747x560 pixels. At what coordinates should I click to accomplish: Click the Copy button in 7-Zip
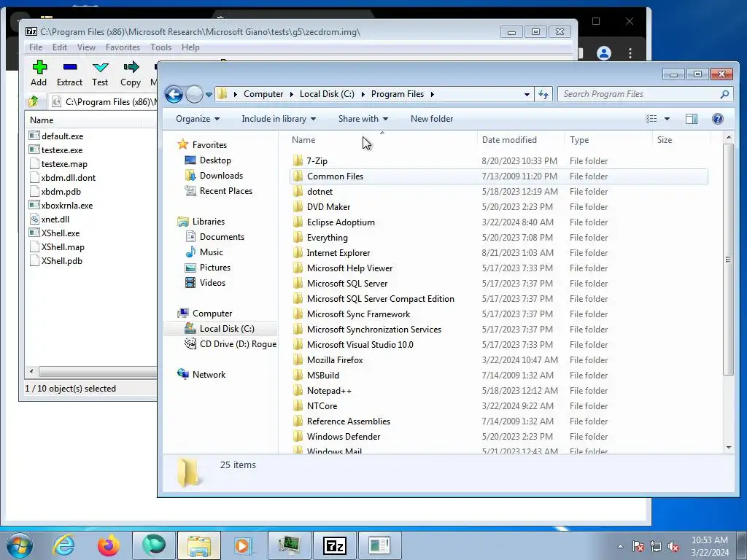pos(131,74)
